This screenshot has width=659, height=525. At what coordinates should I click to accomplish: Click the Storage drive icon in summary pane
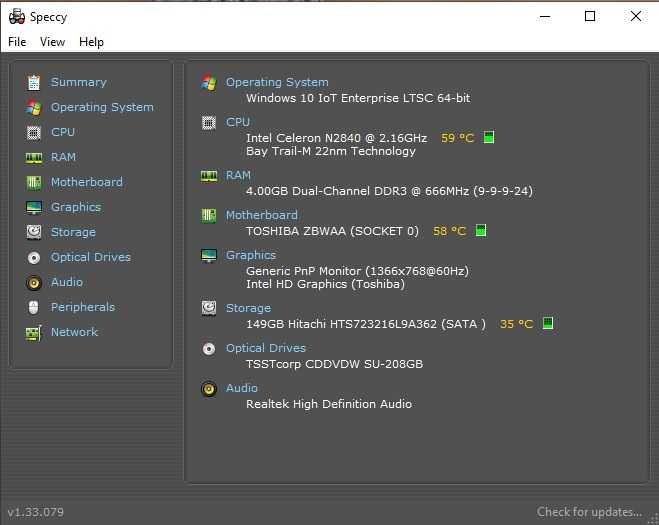(208, 309)
